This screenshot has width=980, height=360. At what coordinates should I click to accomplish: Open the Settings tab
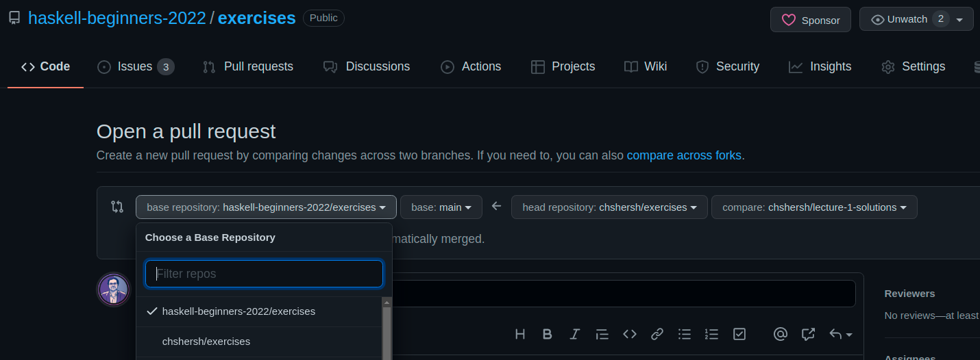pyautogui.click(x=914, y=66)
